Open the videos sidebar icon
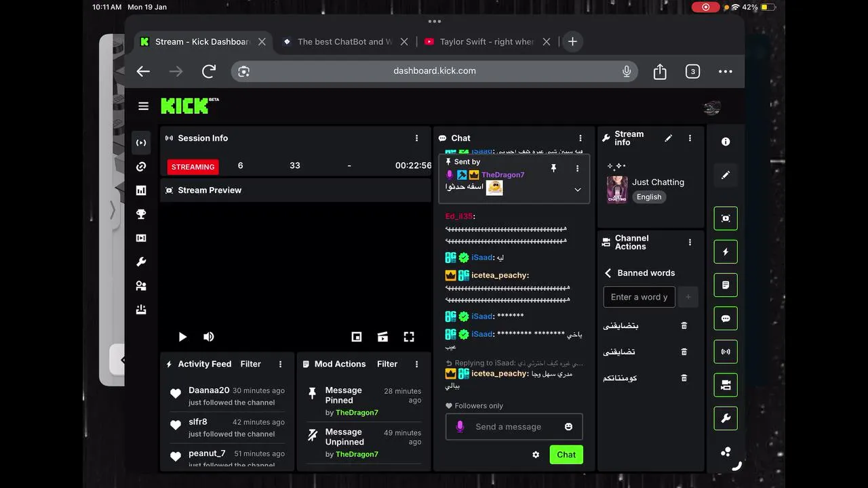The height and width of the screenshot is (488, 868). (141, 238)
